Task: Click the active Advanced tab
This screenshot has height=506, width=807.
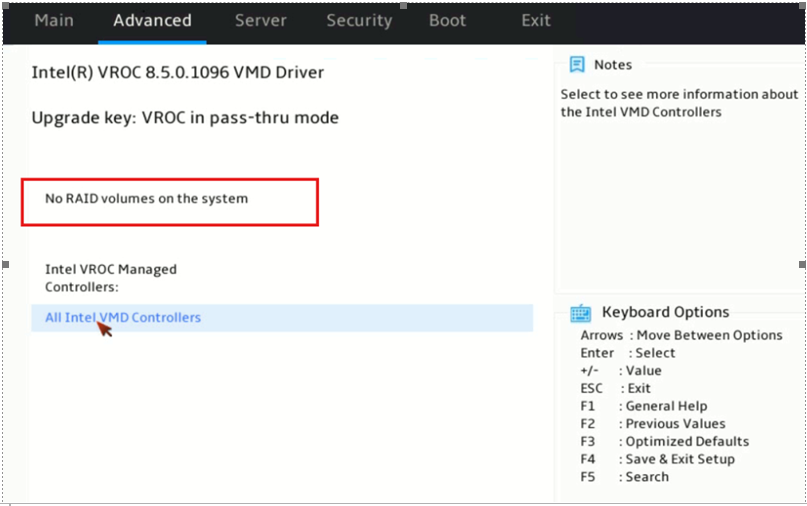Action: click(x=152, y=21)
